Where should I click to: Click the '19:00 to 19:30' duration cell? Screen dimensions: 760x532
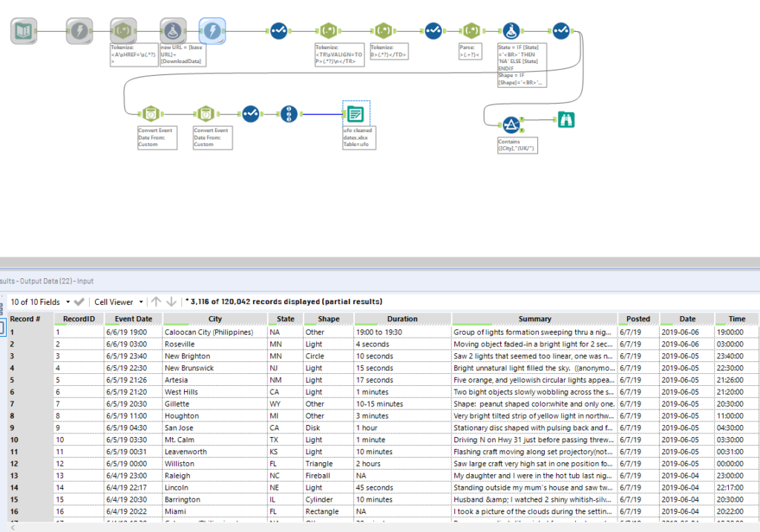[x=402, y=332]
